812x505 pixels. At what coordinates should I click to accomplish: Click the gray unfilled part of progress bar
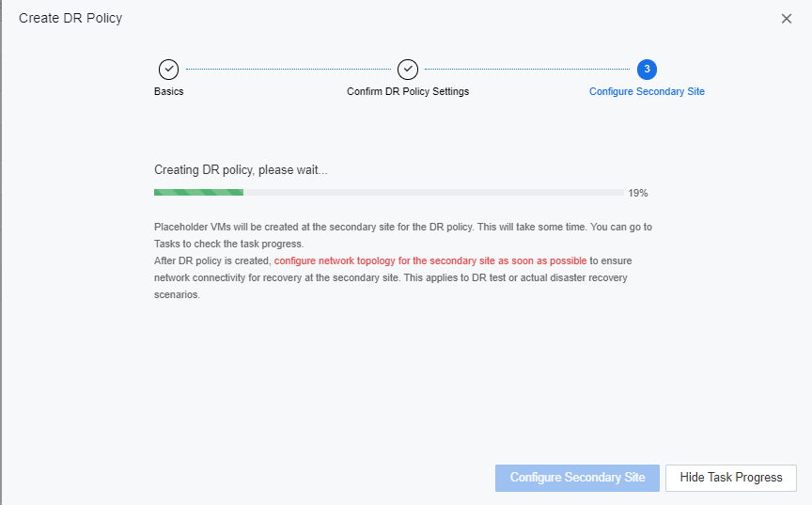[x=432, y=193]
